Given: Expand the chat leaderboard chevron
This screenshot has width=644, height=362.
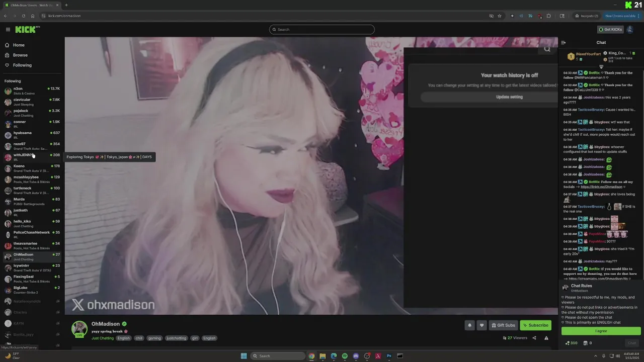Looking at the screenshot, I should (601, 66).
